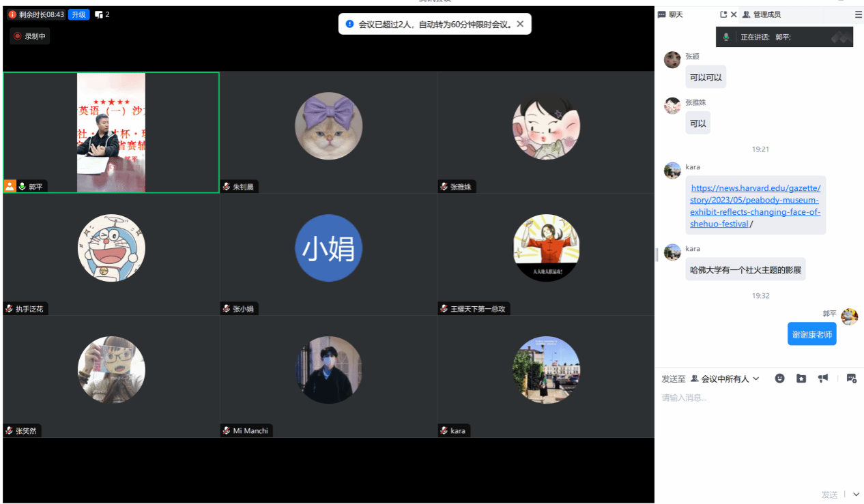Open the 会议中所有人 recipient dropdown
The height and width of the screenshot is (504, 864).
coord(725,379)
